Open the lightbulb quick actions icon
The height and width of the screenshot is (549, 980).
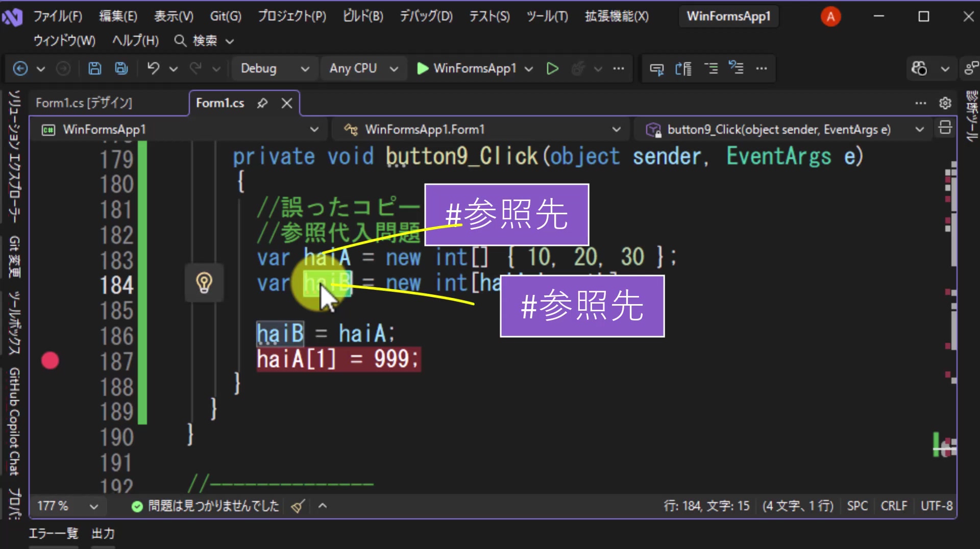204,283
